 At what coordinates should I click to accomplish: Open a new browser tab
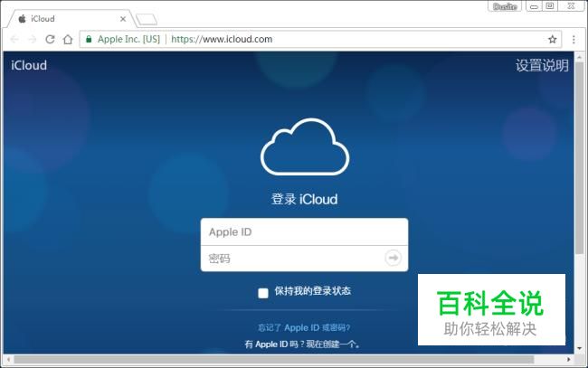coord(147,20)
